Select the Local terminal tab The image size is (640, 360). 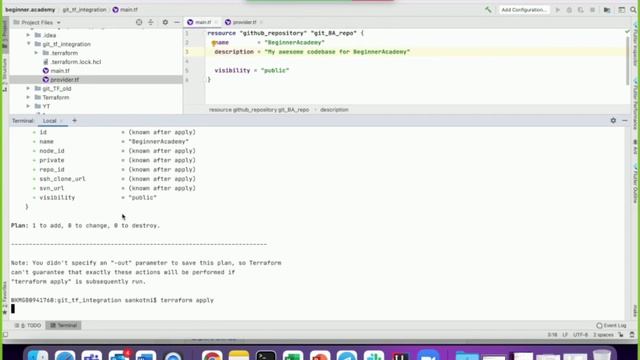pyautogui.click(x=49, y=121)
